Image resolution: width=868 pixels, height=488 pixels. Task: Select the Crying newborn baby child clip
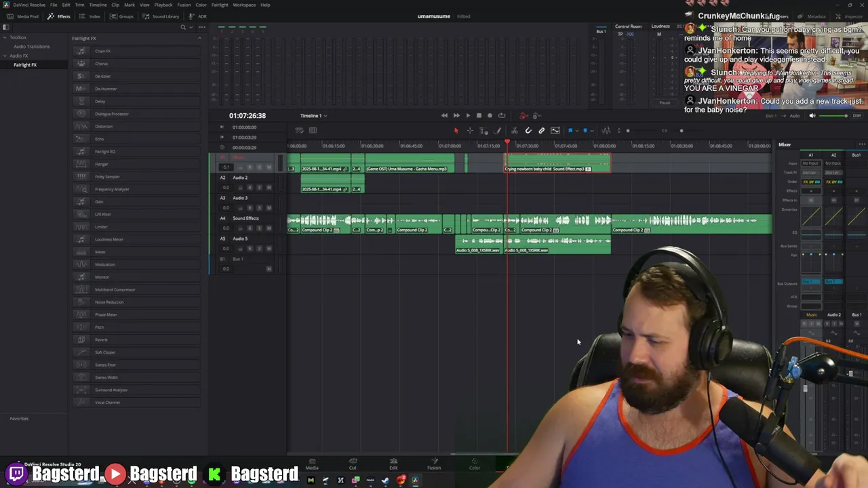pos(557,163)
